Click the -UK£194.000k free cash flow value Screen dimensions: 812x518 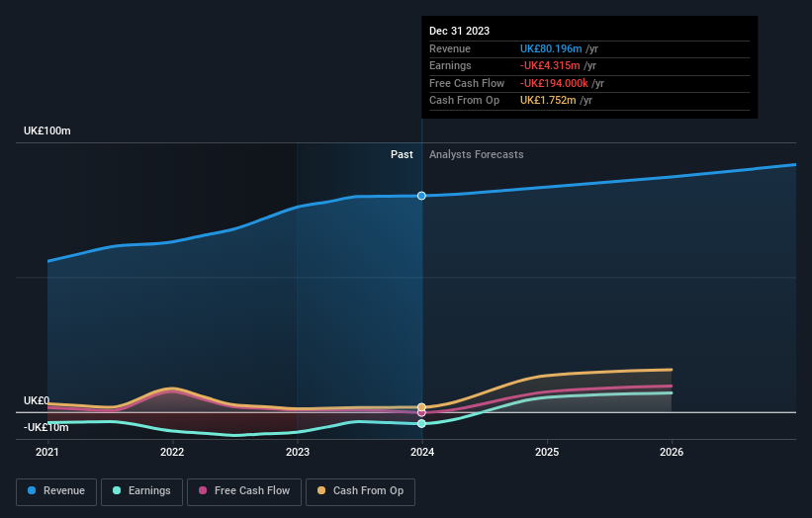554,83
